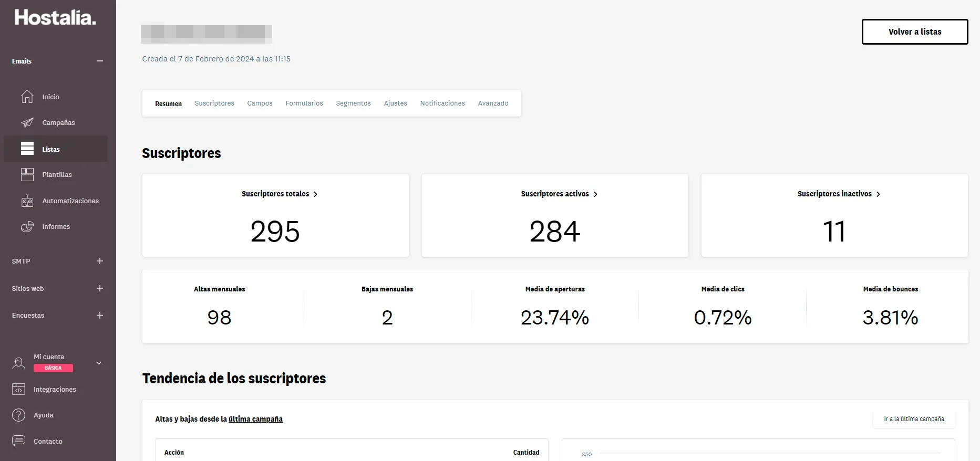Image resolution: width=980 pixels, height=461 pixels.
Task: Click the total subscribers count 295
Action: click(x=275, y=232)
